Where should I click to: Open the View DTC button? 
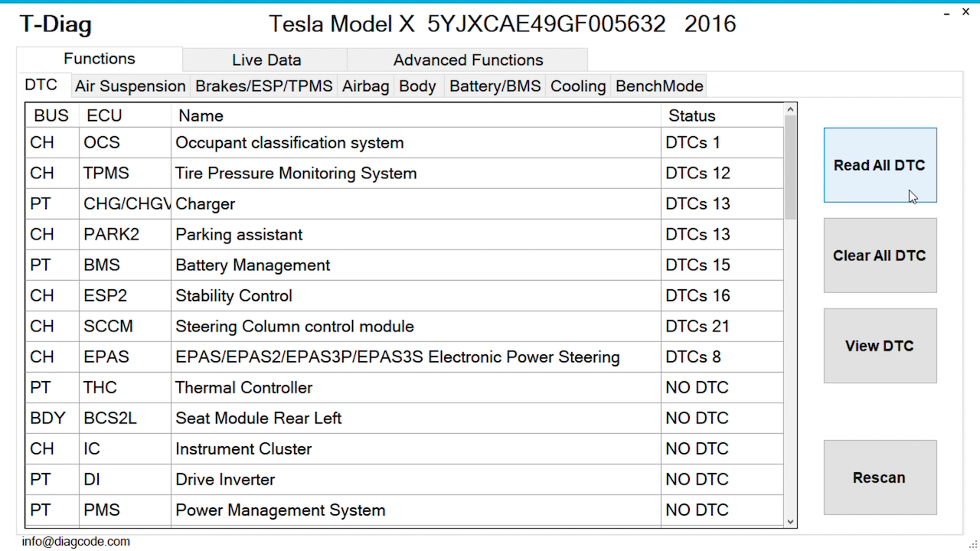point(880,346)
